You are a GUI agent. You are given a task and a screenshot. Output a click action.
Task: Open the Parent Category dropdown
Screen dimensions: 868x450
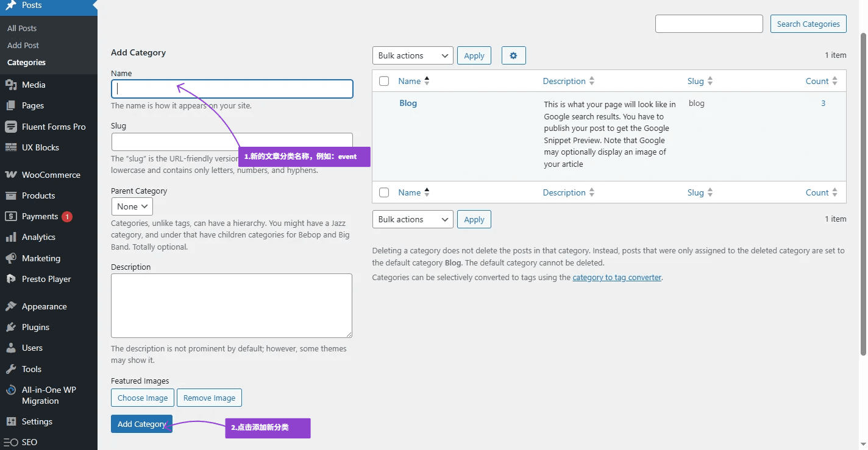point(132,206)
